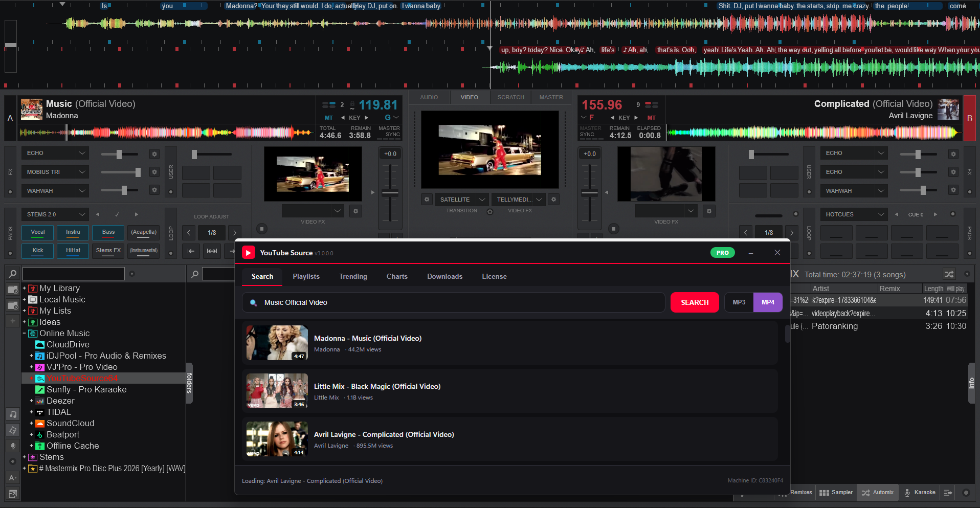Select MP3 download format
This screenshot has width=980, height=508.
coord(739,302)
